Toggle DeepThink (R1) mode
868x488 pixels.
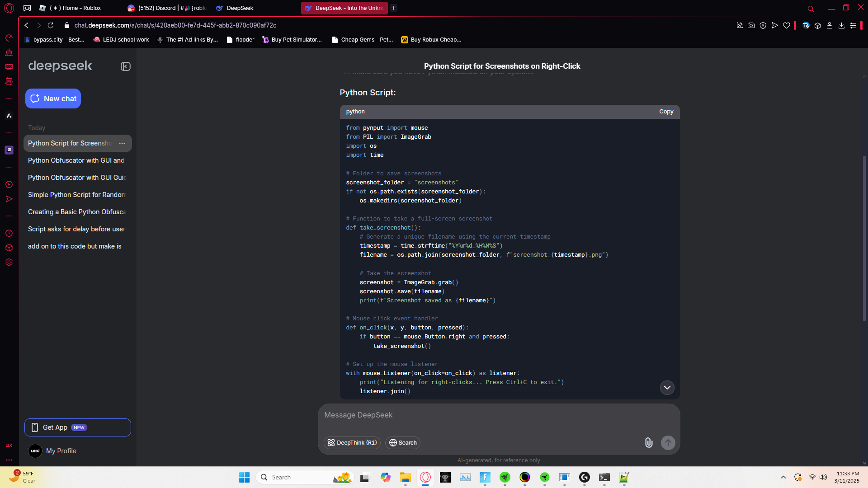tap(352, 442)
